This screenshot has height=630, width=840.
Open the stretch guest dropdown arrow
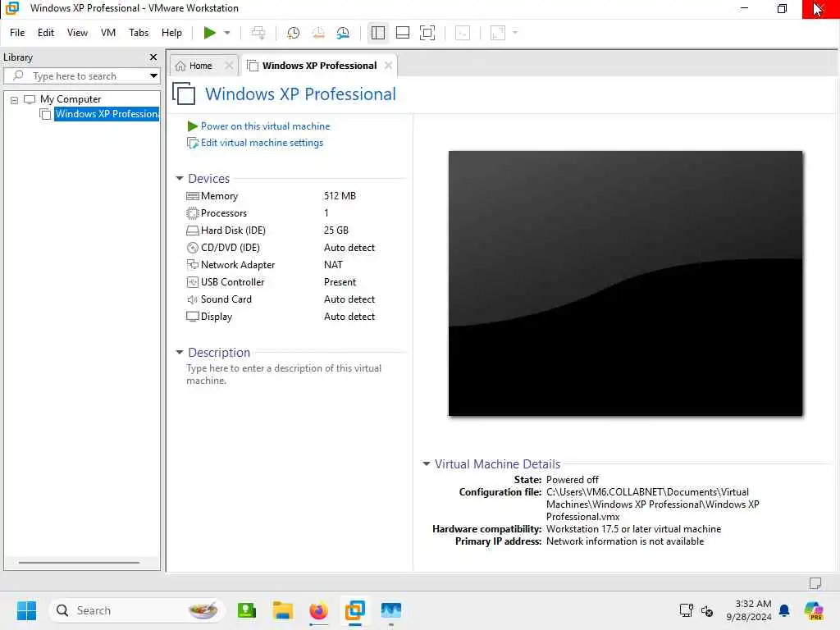pyautogui.click(x=515, y=33)
